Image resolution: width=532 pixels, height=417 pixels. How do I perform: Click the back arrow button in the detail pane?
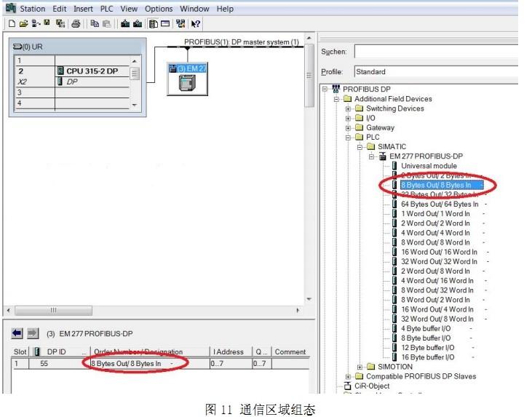(x=17, y=333)
